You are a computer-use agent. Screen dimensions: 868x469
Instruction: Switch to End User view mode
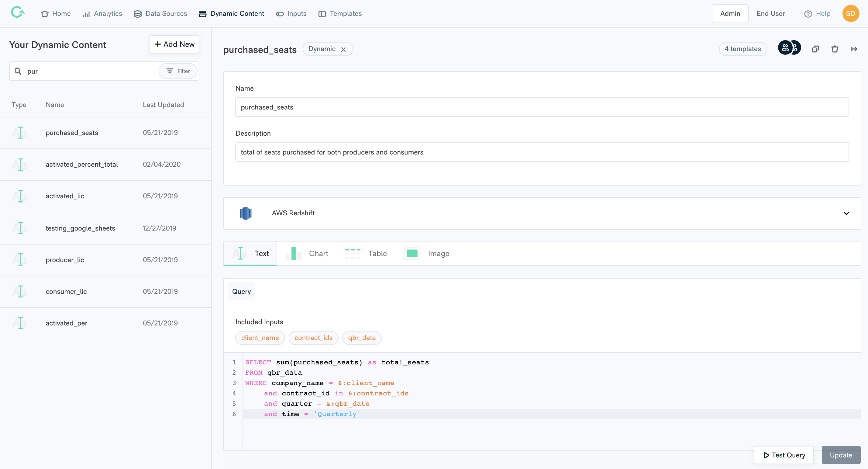tap(770, 13)
